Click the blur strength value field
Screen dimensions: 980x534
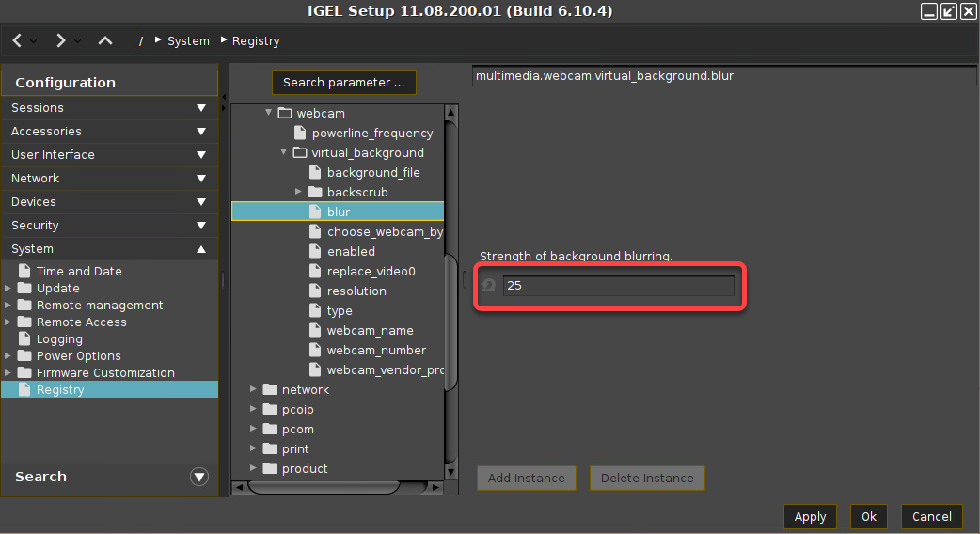618,285
